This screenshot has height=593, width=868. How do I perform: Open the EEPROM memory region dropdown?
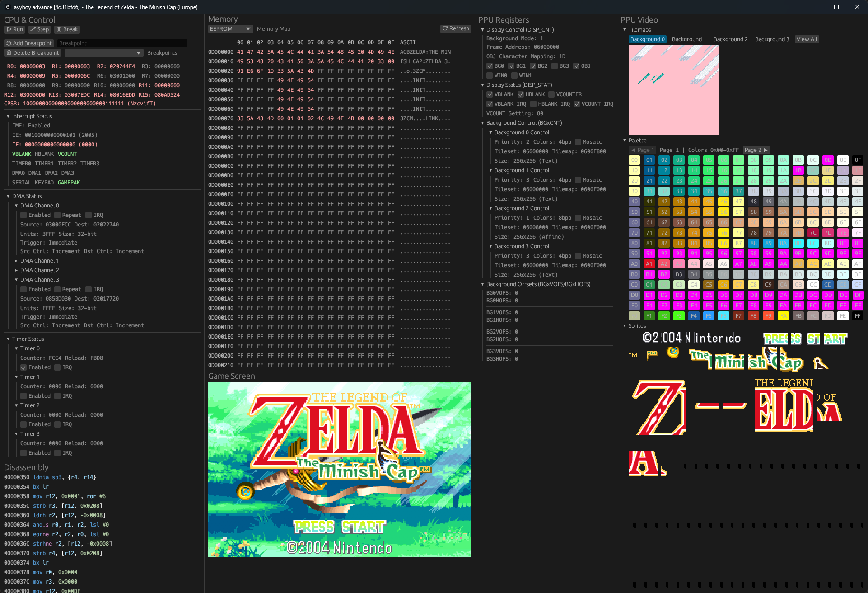point(230,29)
